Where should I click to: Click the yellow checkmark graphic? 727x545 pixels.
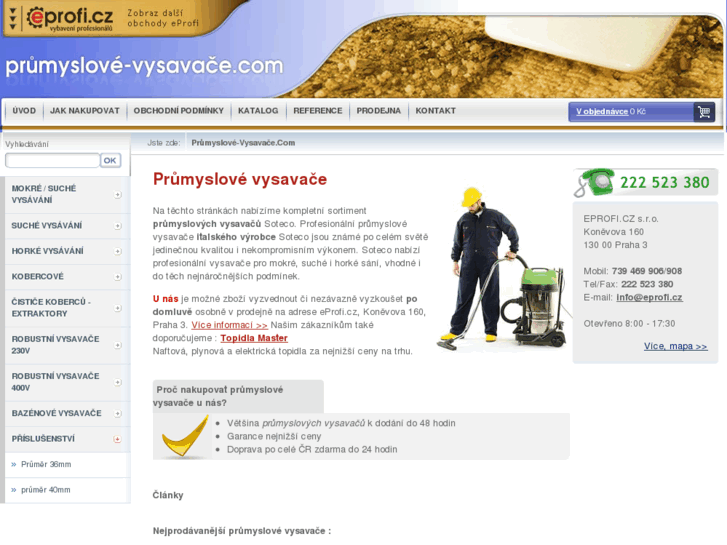pos(184,436)
